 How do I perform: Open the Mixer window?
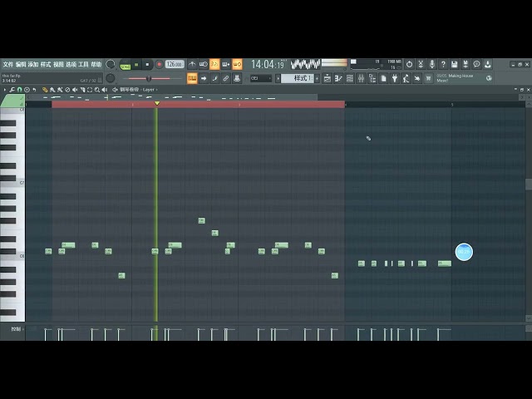point(361,78)
